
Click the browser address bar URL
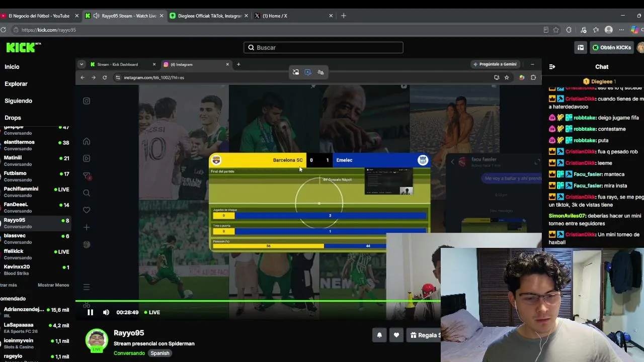tap(48, 30)
